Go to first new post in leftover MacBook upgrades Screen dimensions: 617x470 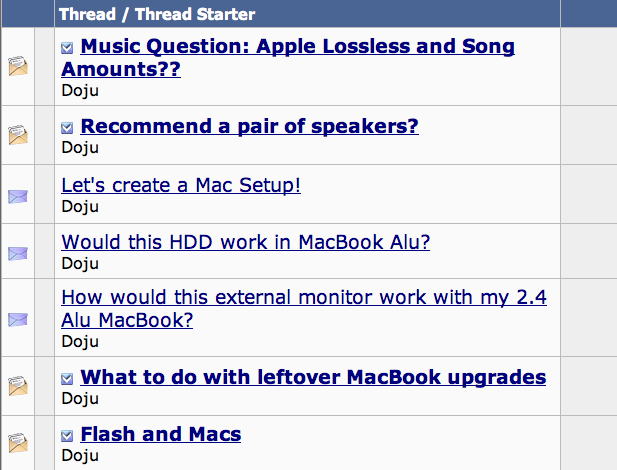pos(67,379)
